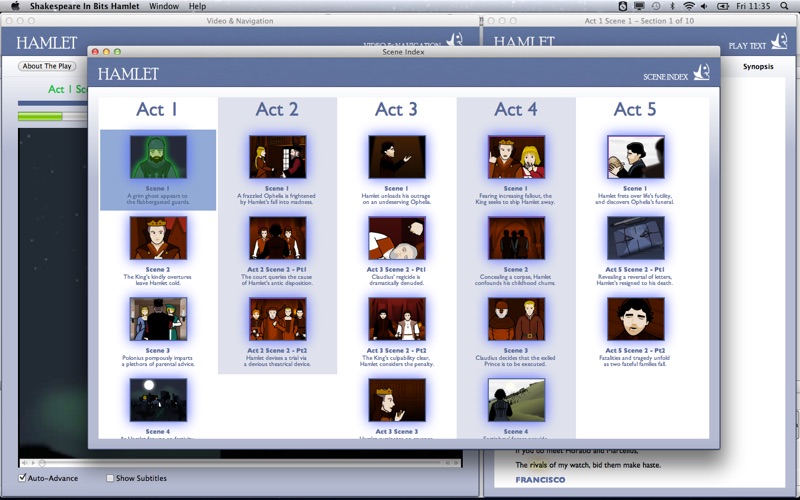Viewport: 800px width, 500px height.
Task: Choose Act 3 Scene 2 Pt1 thumbnail
Action: coord(396,238)
